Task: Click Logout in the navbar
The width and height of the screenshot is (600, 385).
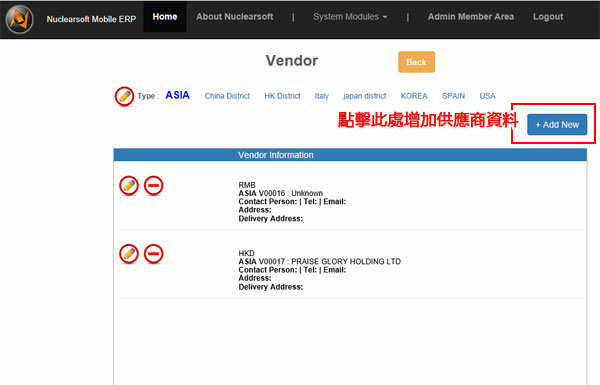Action: (548, 17)
